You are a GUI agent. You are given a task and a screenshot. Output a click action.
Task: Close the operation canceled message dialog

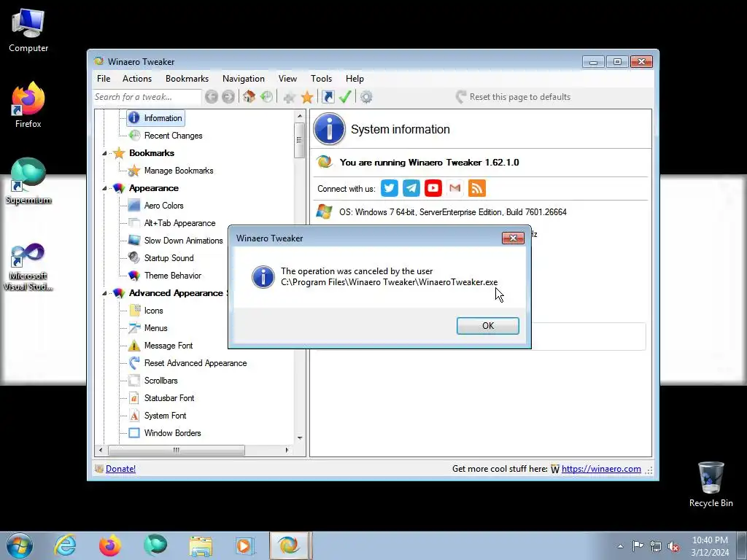513,238
